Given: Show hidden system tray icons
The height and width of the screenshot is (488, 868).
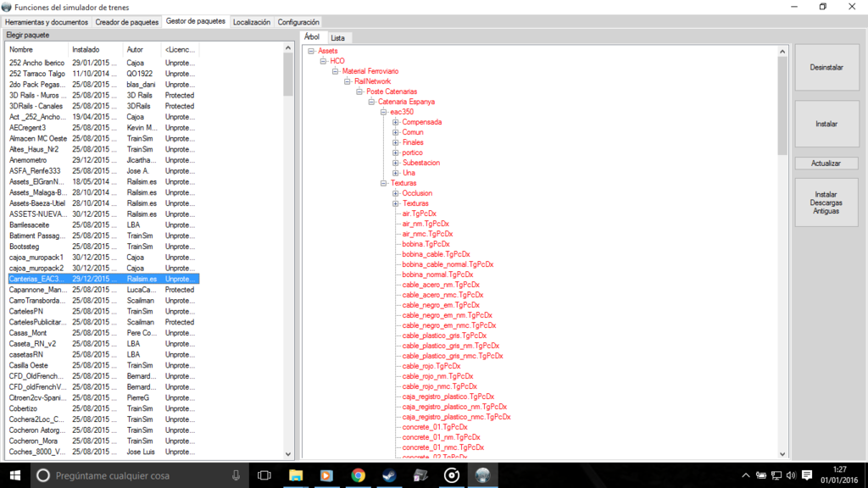Looking at the screenshot, I should [746, 475].
